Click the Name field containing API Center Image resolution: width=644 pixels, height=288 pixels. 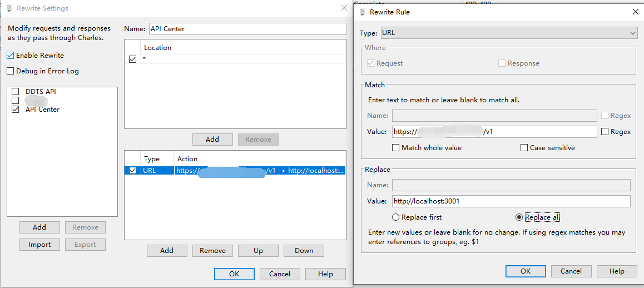click(x=247, y=29)
